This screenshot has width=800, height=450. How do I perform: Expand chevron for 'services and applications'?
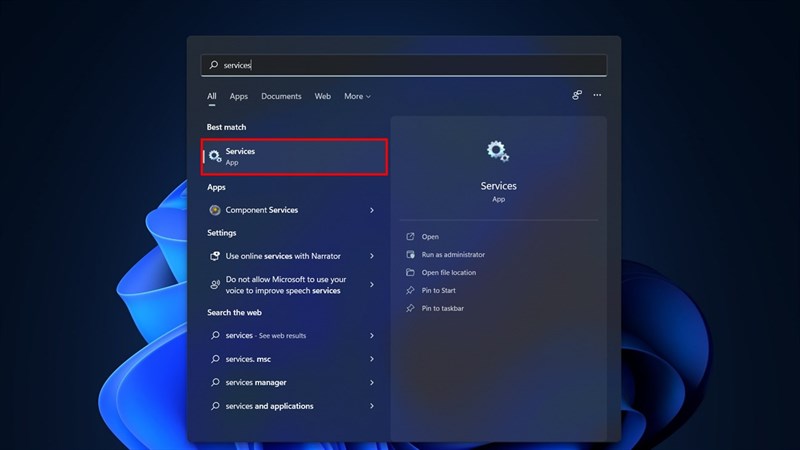[x=372, y=406]
